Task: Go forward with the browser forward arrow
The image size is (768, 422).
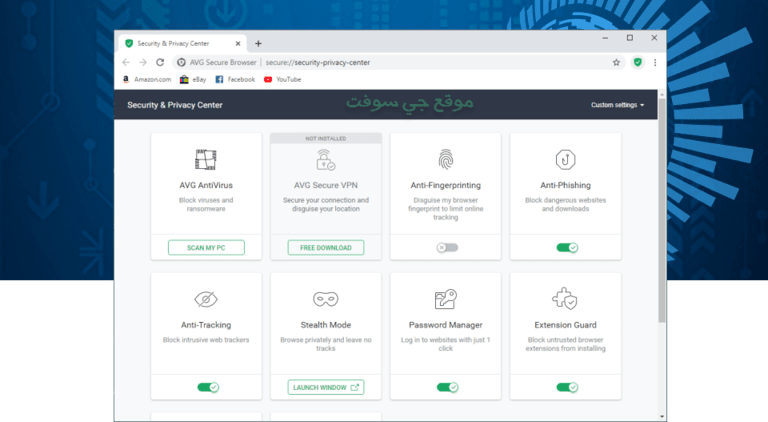Action: click(143, 62)
